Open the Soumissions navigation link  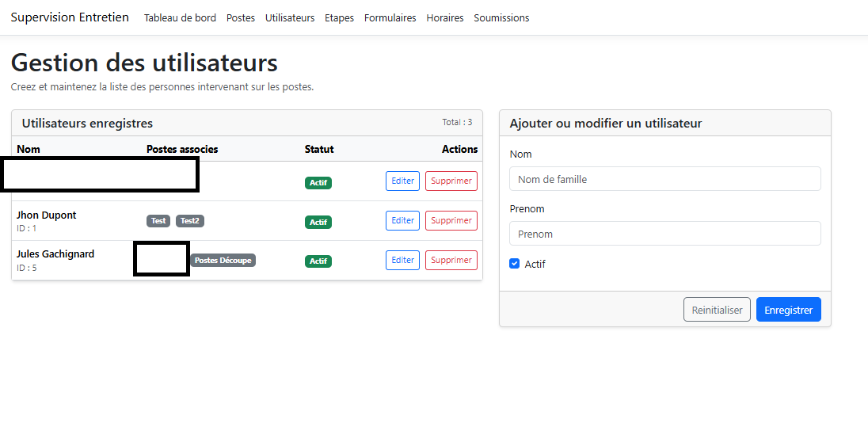[x=501, y=17]
